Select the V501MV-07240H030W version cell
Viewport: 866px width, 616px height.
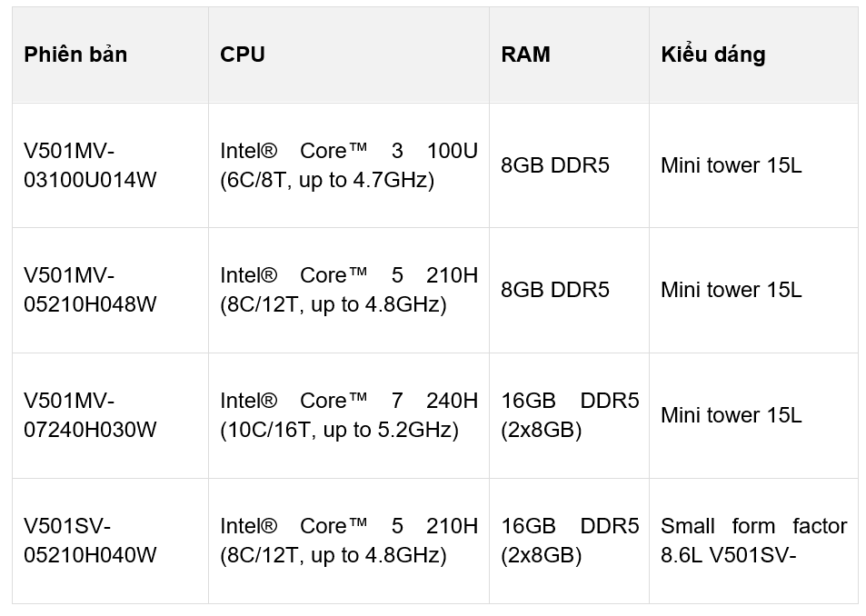click(x=90, y=415)
